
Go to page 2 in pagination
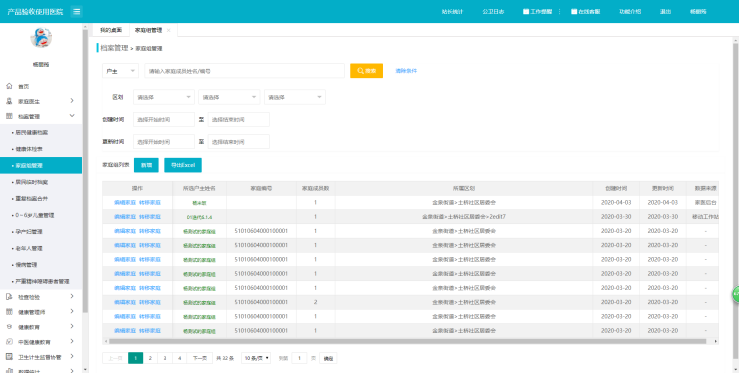click(x=150, y=358)
